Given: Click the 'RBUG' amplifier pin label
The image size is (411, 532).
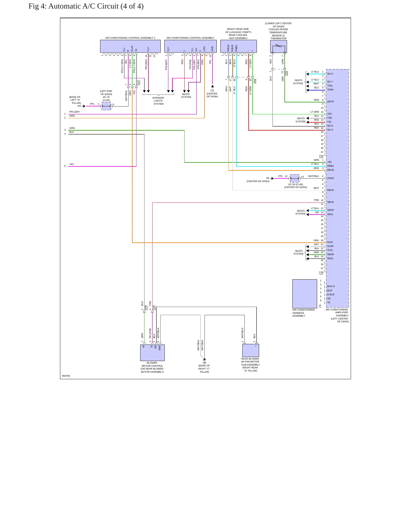Looking at the screenshot, I should tap(331, 170).
